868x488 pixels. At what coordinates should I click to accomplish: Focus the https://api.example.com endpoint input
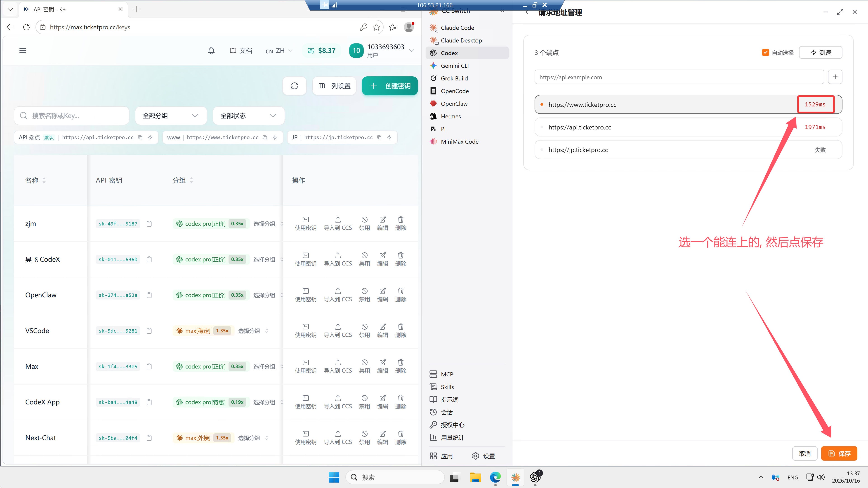pyautogui.click(x=679, y=77)
